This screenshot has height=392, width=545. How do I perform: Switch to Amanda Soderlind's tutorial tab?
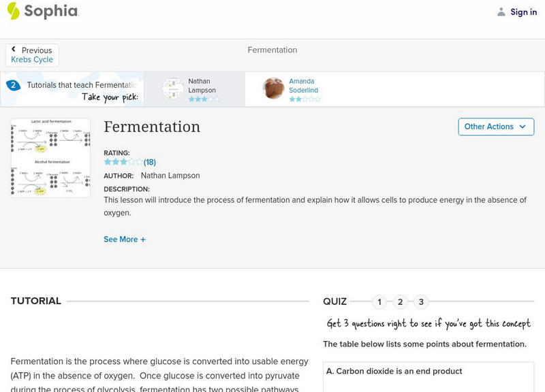point(303,86)
